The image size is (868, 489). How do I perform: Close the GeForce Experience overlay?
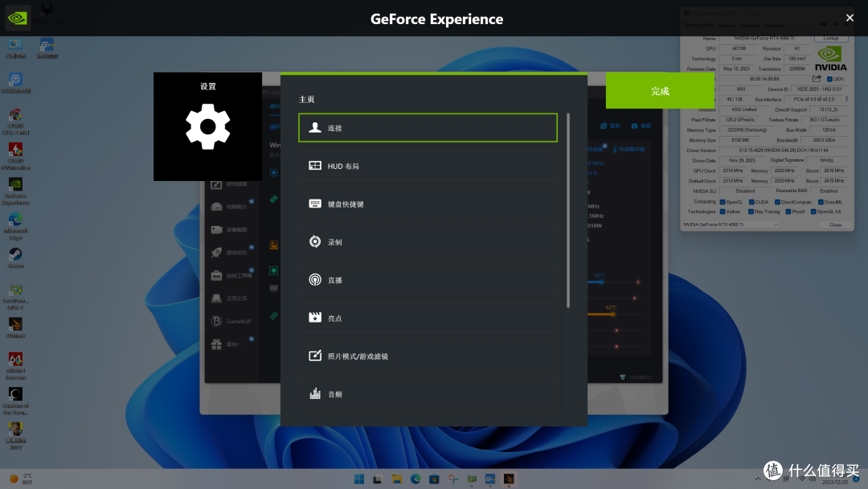point(850,18)
